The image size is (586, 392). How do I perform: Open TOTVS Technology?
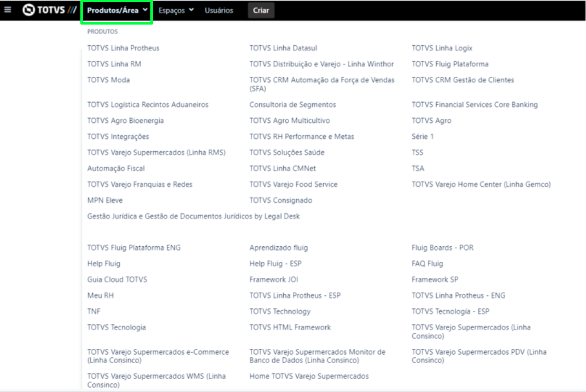(x=280, y=312)
